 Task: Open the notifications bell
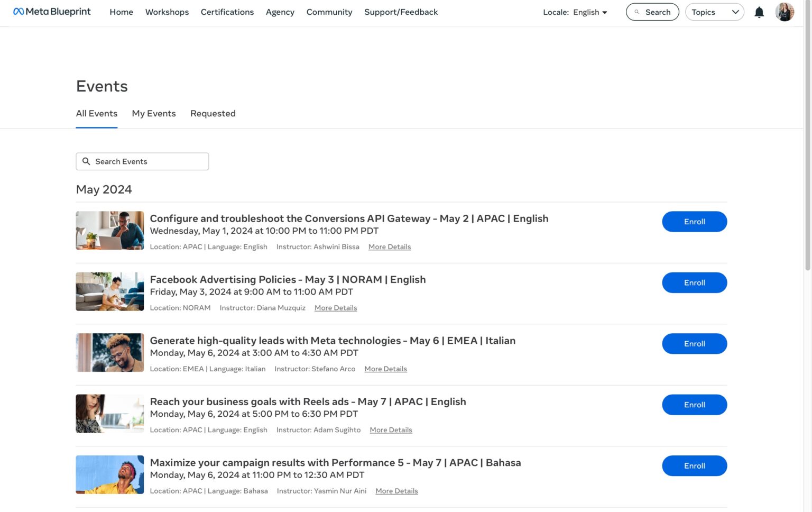pyautogui.click(x=759, y=12)
